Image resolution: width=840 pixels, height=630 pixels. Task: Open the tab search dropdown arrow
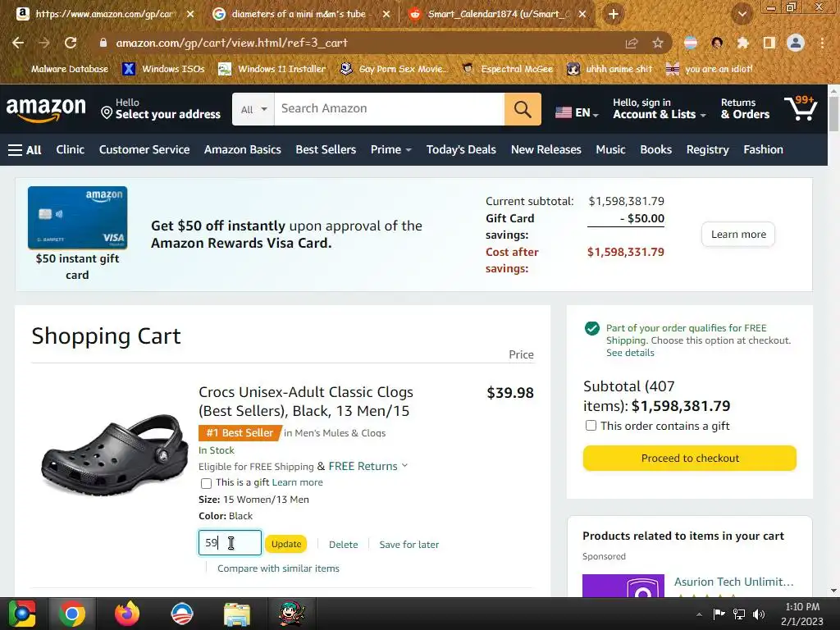coord(742,15)
